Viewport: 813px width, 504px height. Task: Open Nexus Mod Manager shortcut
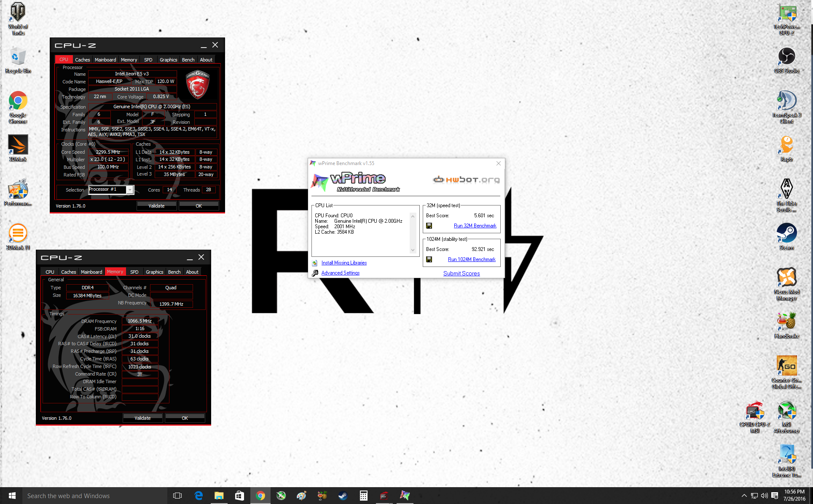786,284
